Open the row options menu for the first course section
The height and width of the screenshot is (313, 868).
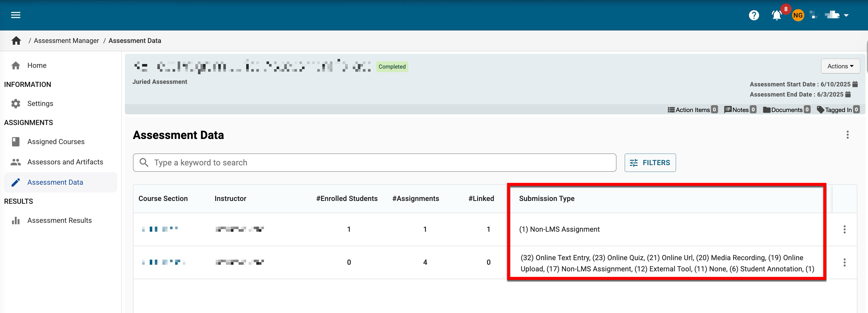[844, 229]
